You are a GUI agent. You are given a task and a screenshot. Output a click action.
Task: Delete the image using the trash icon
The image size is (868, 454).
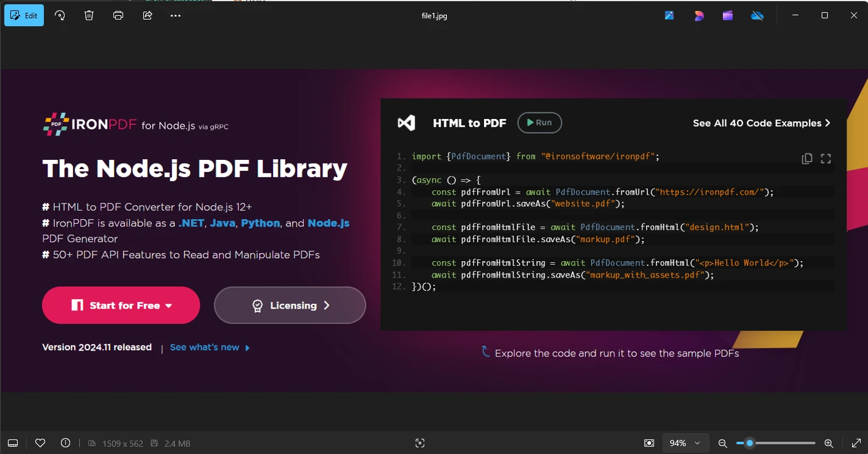(89, 15)
